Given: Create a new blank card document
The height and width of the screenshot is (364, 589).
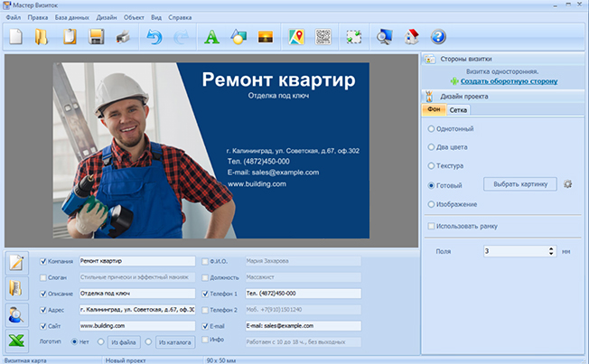Looking at the screenshot, I should point(15,37).
